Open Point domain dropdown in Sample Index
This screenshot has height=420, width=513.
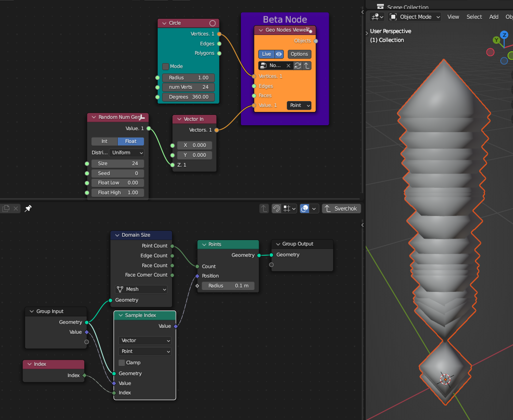click(x=144, y=351)
